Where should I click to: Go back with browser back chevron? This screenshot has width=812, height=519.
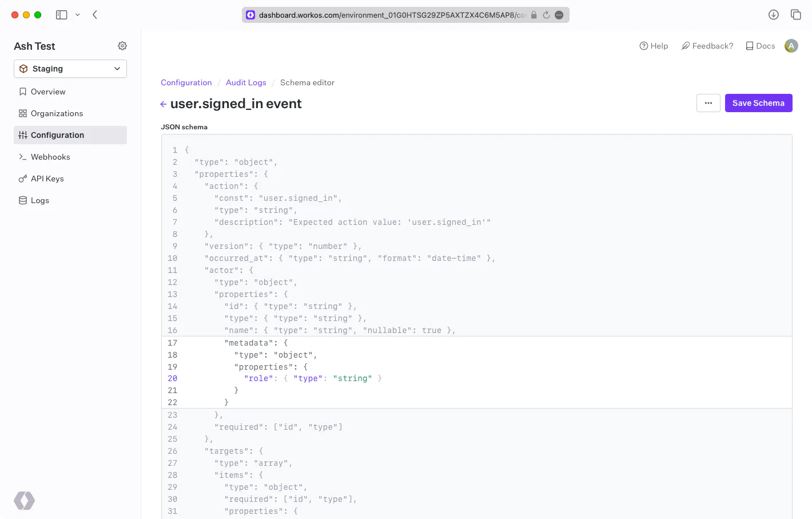(x=95, y=15)
